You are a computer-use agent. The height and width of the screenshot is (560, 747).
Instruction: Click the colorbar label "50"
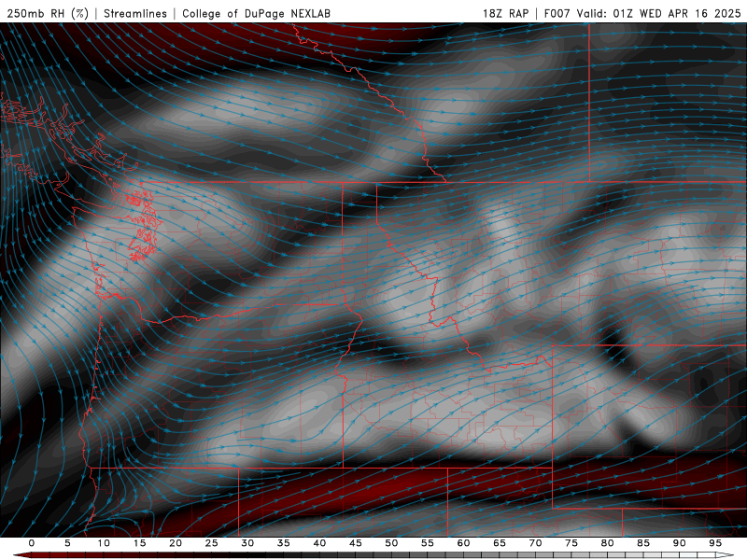pyautogui.click(x=391, y=543)
